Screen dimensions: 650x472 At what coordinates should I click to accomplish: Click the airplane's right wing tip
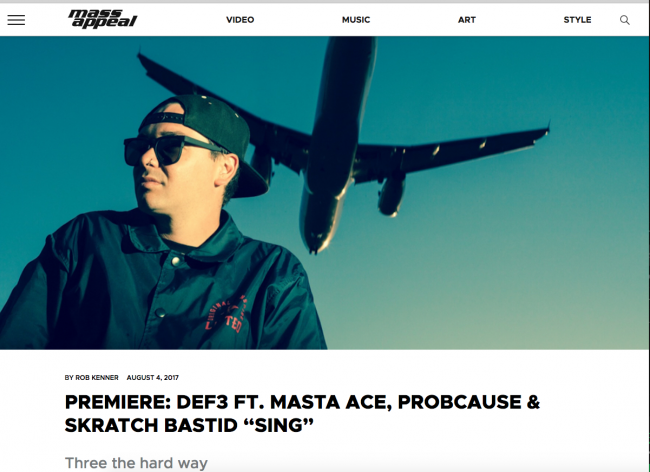click(x=545, y=129)
